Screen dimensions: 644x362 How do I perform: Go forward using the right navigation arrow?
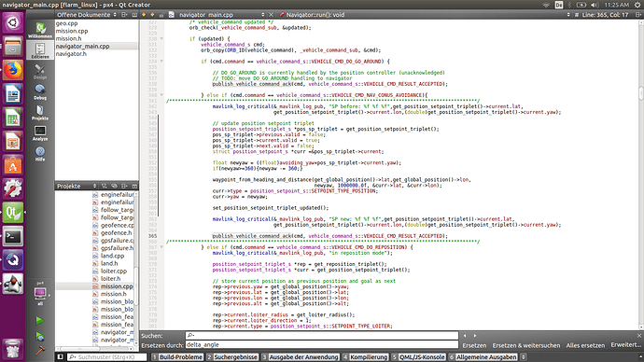pyautogui.click(x=152, y=15)
